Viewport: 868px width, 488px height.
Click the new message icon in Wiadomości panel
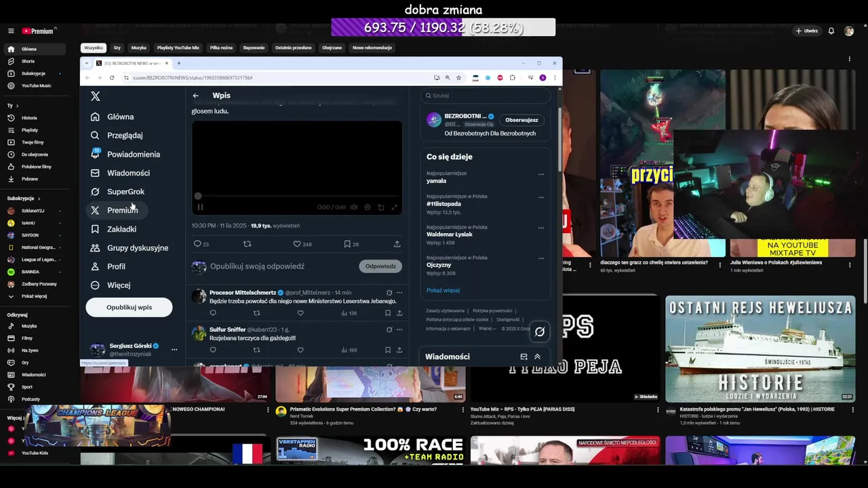524,357
